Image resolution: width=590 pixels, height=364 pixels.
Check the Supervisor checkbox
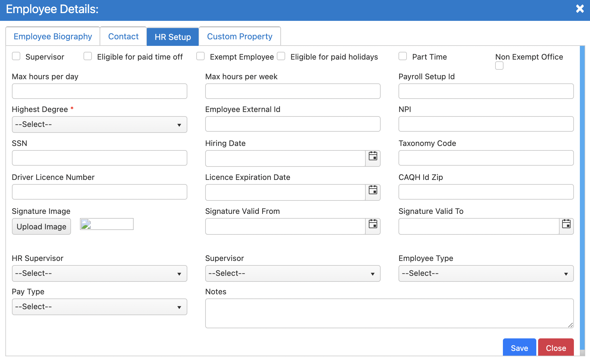point(16,56)
